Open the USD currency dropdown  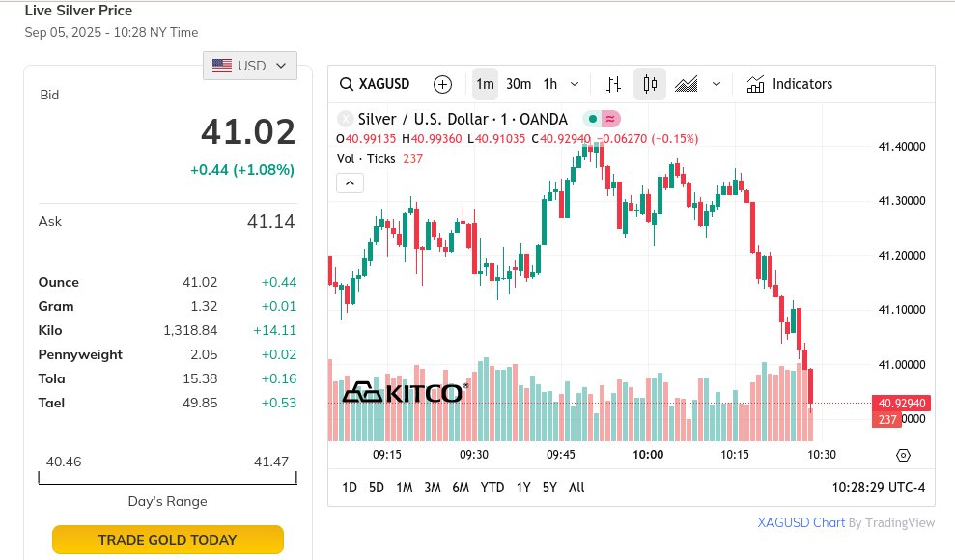pyautogui.click(x=250, y=66)
